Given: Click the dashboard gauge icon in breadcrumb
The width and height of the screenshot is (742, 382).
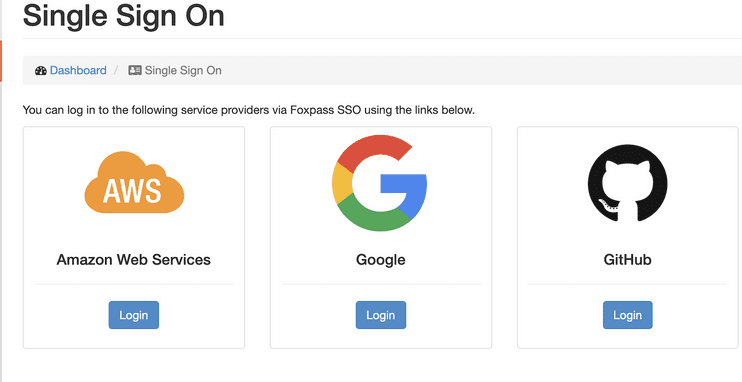Looking at the screenshot, I should (x=41, y=71).
